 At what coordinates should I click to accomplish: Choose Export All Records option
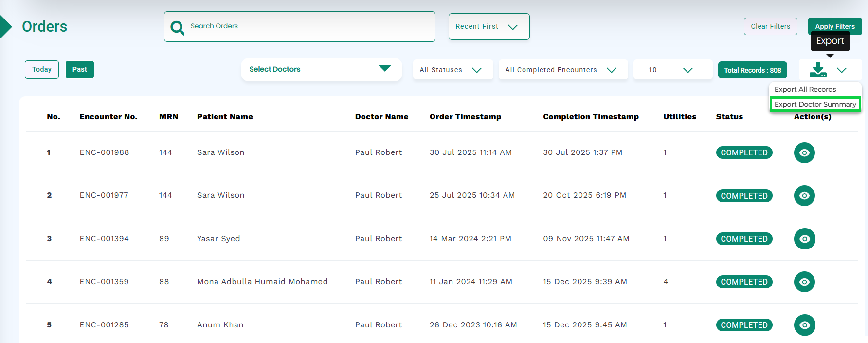coord(805,89)
